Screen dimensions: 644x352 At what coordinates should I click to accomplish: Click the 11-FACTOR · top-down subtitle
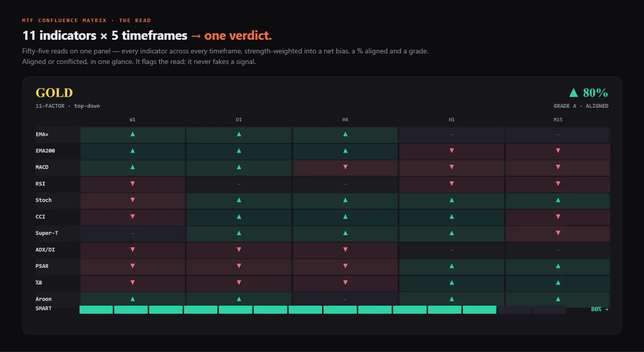point(68,106)
